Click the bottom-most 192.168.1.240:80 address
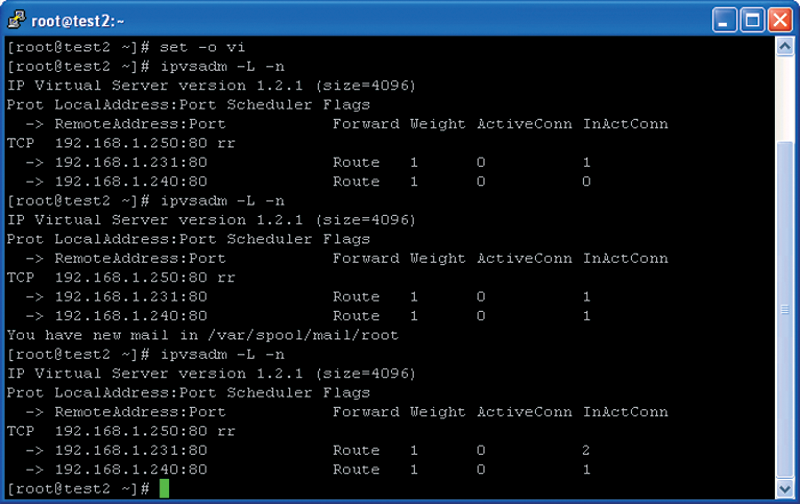This screenshot has width=800, height=504. pos(131,470)
